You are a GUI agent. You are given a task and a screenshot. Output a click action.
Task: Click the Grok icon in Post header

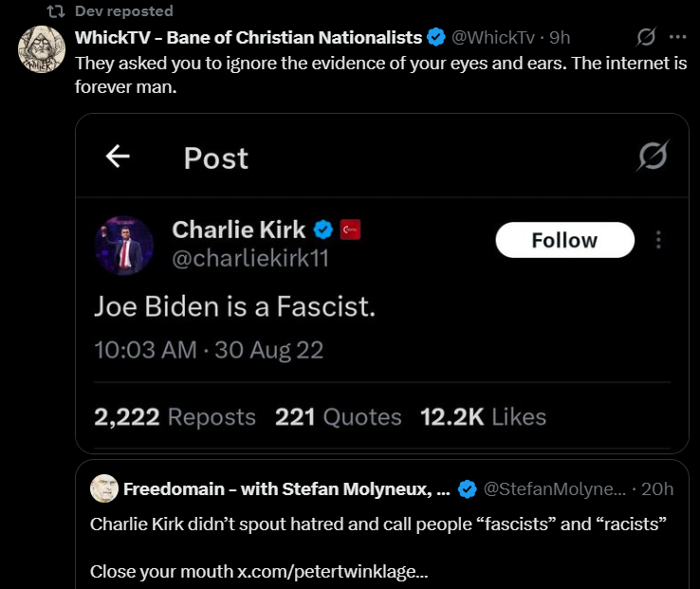(x=652, y=156)
